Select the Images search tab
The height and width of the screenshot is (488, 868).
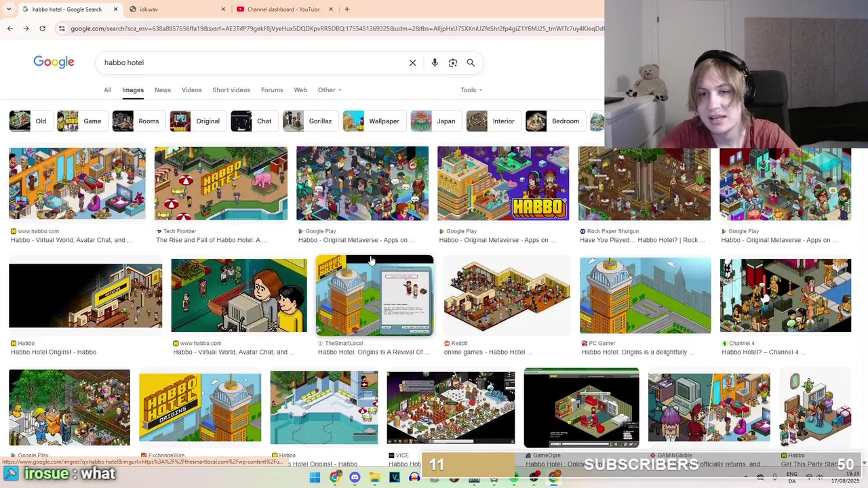click(x=133, y=89)
